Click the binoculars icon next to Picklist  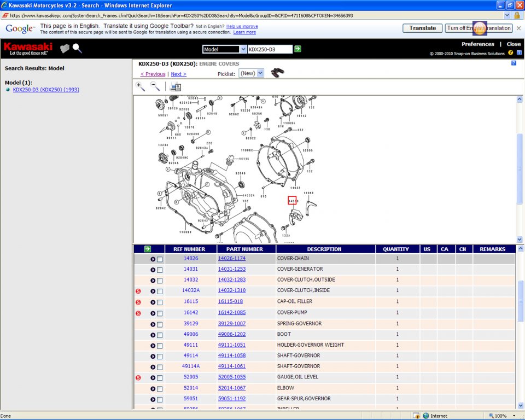pos(278,73)
